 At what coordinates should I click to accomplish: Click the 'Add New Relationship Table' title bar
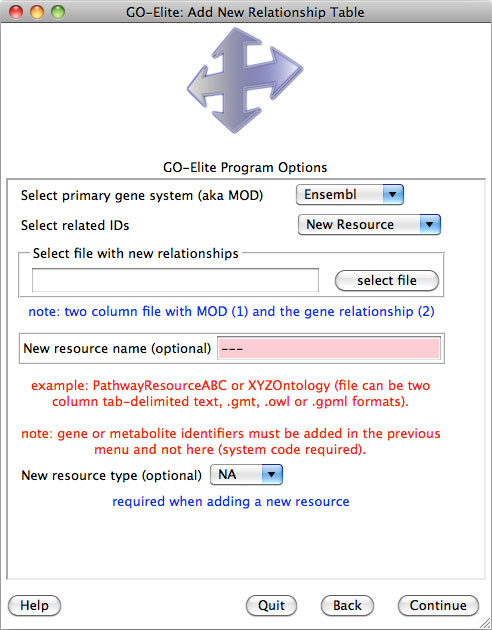pyautogui.click(x=245, y=12)
